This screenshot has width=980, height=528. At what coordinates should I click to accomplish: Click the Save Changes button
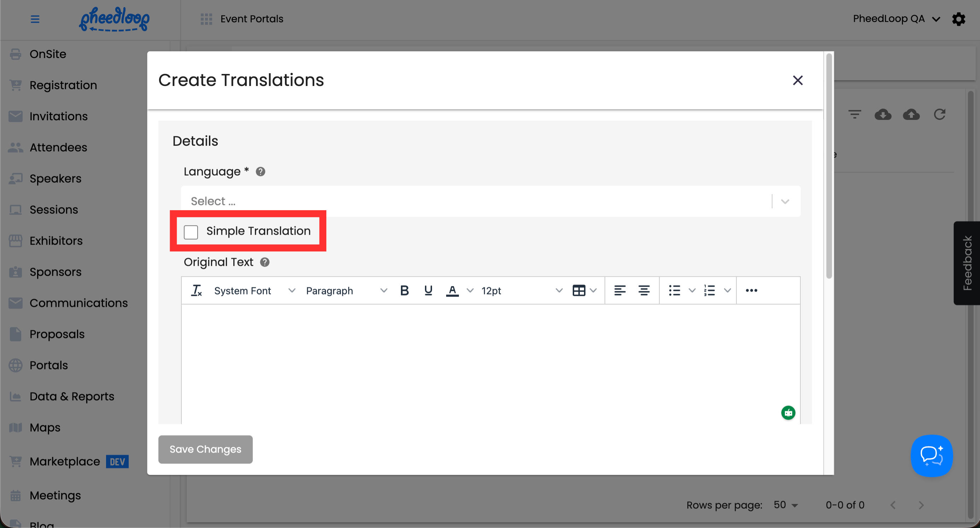tap(205, 449)
